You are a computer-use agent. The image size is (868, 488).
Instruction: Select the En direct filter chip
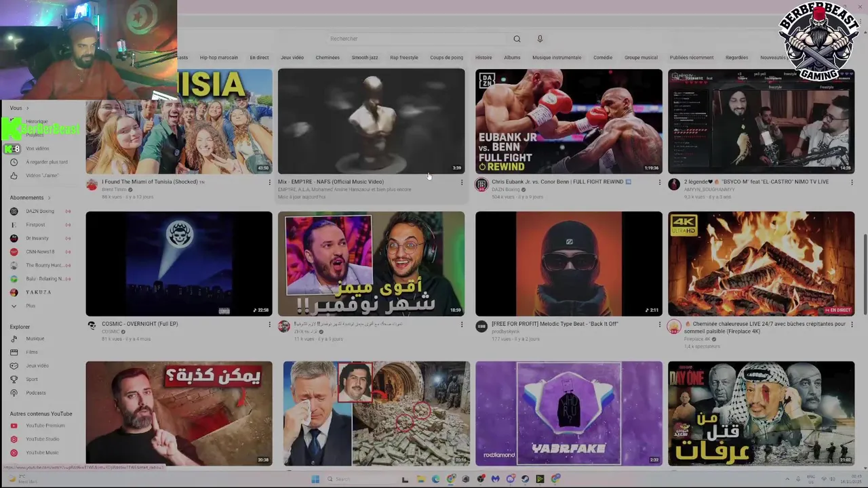[259, 58]
